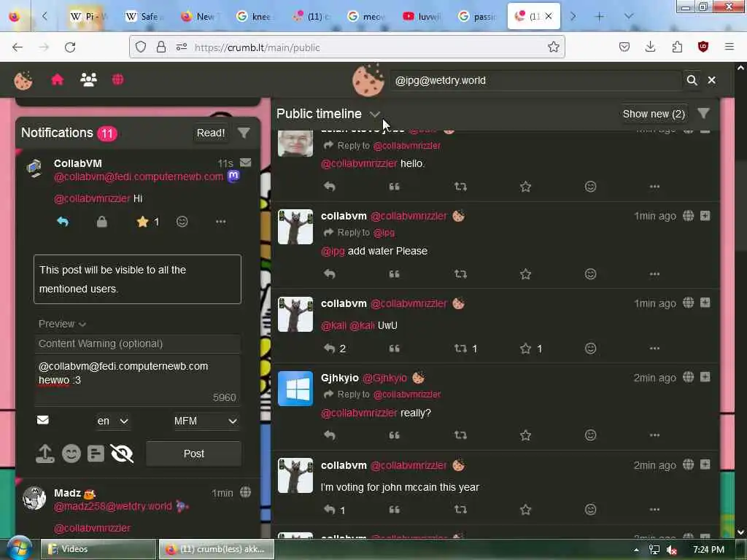Image resolution: width=747 pixels, height=560 pixels.
Task: Toggle sensitive media with crossed-eye icon
Action: pos(122,454)
